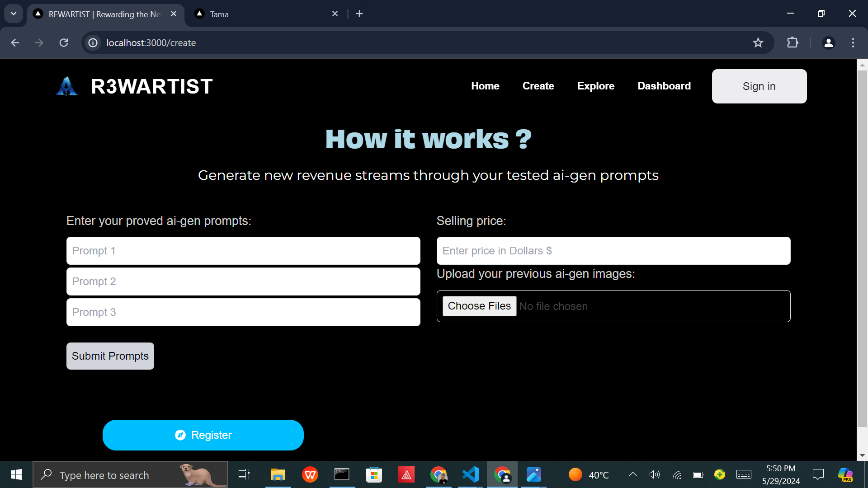Switch to the Tama browser tab
This screenshot has height=488, width=868.
tap(262, 14)
